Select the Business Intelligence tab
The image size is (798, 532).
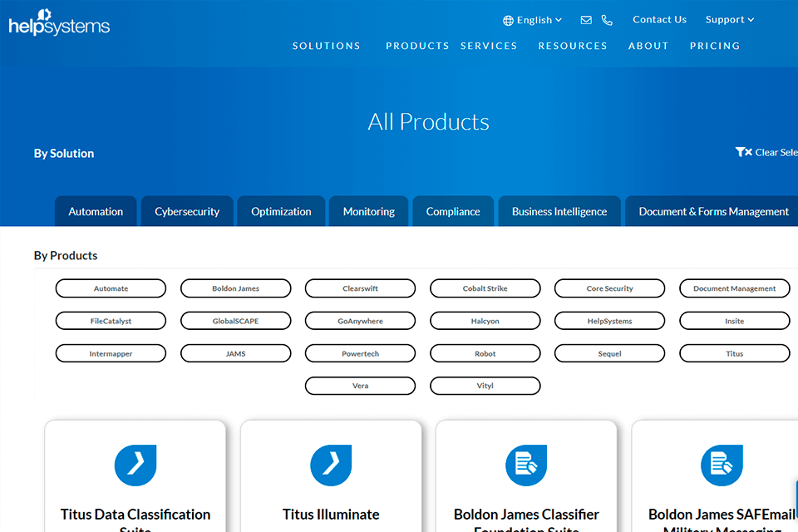(x=559, y=211)
